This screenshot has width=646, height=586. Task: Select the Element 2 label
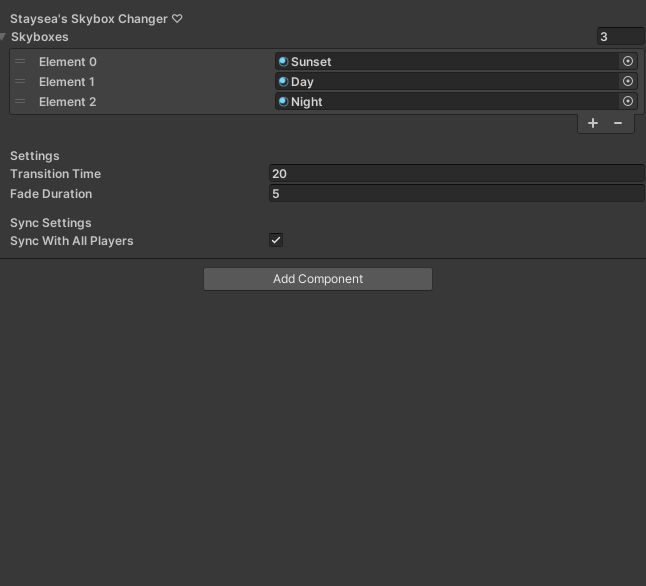click(x=68, y=101)
